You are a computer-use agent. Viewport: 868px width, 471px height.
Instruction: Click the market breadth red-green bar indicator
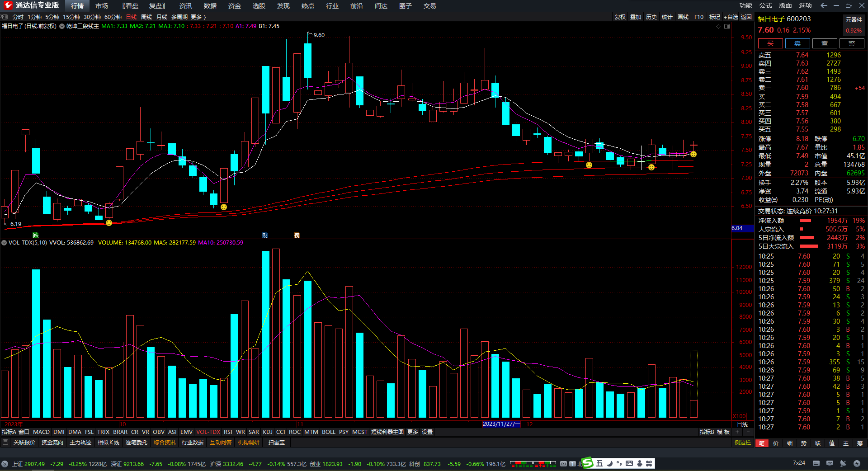533,463
